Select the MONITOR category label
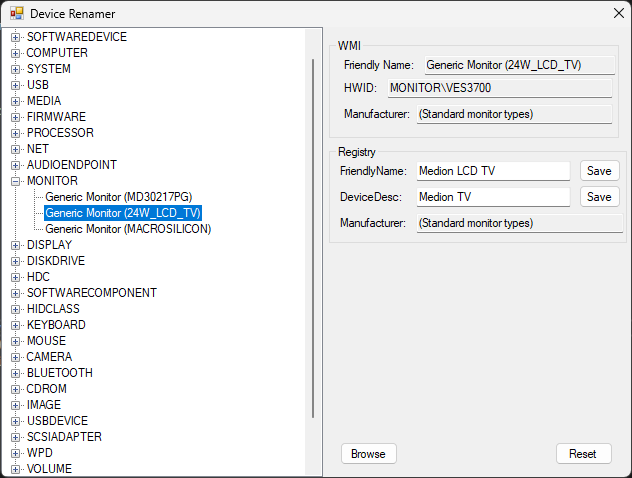Image resolution: width=632 pixels, height=478 pixels. (x=52, y=181)
